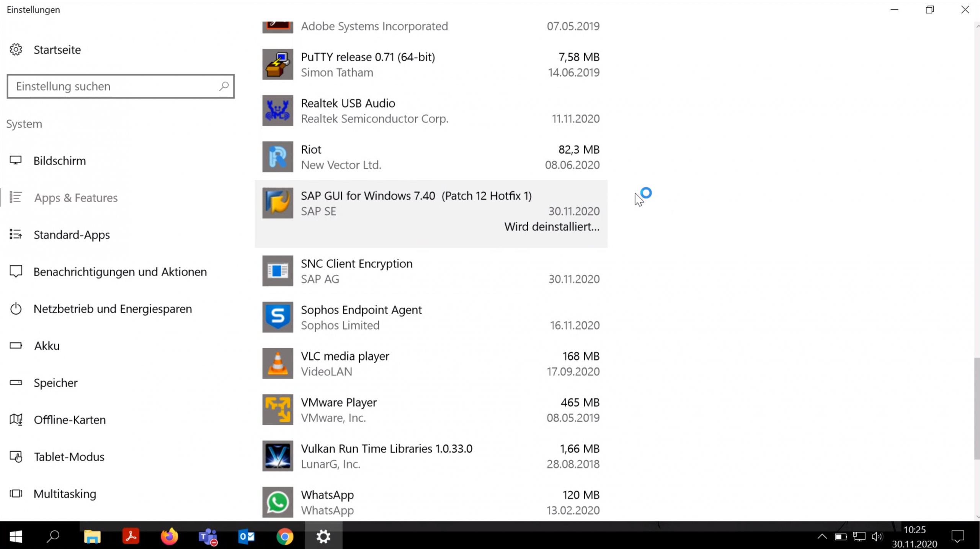Click the VLC media player cone icon
The image size is (980, 549).
[278, 364]
